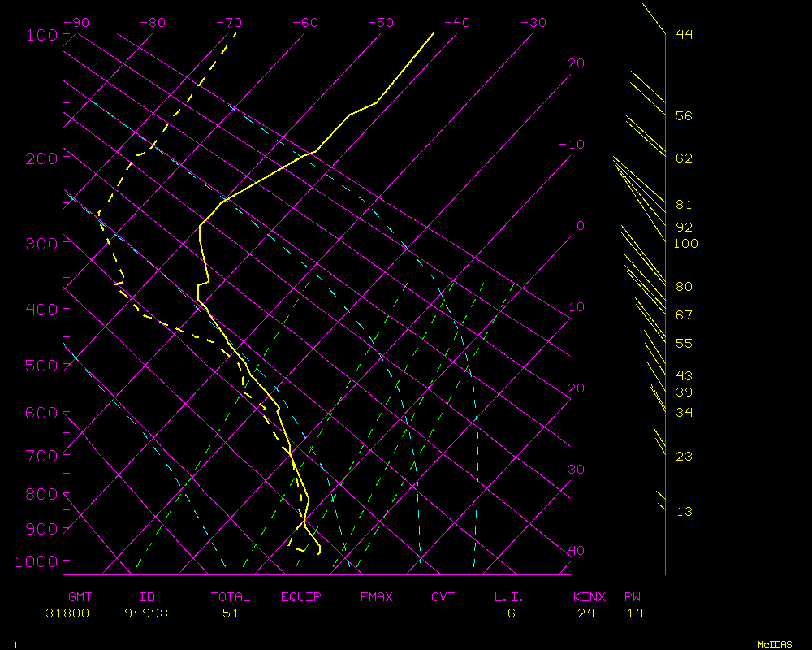Click the McIDAS text in the corner
812x650 pixels.
pyautogui.click(x=775, y=644)
